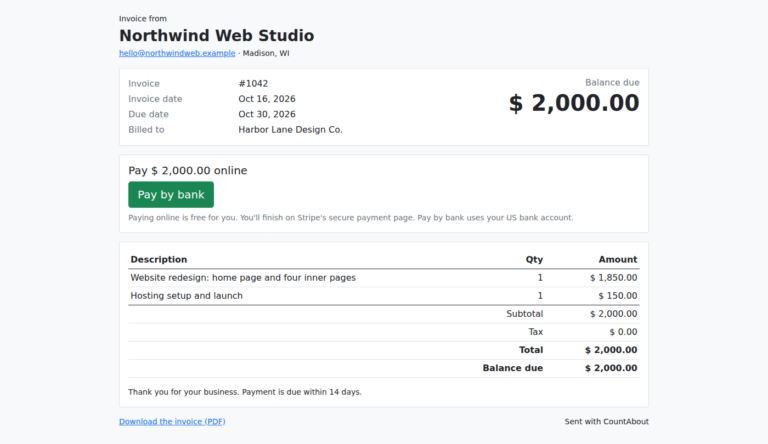Click the Due date field label

coord(148,114)
